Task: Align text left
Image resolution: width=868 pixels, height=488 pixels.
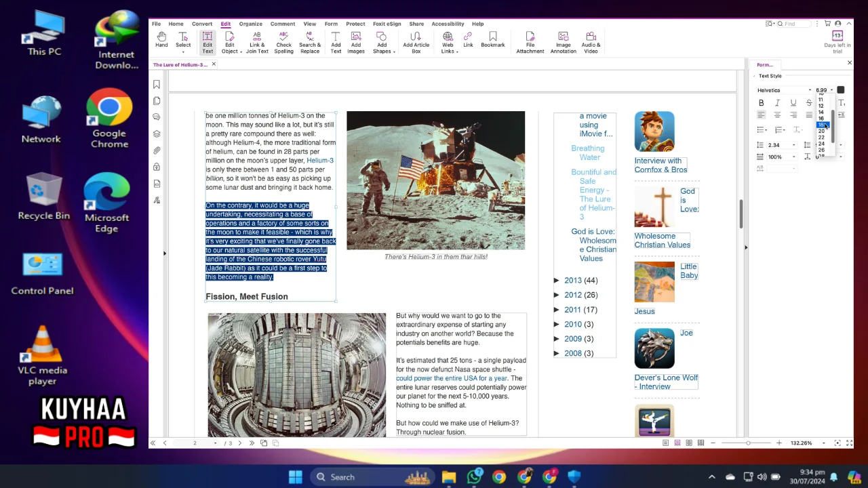Action: coord(761,115)
